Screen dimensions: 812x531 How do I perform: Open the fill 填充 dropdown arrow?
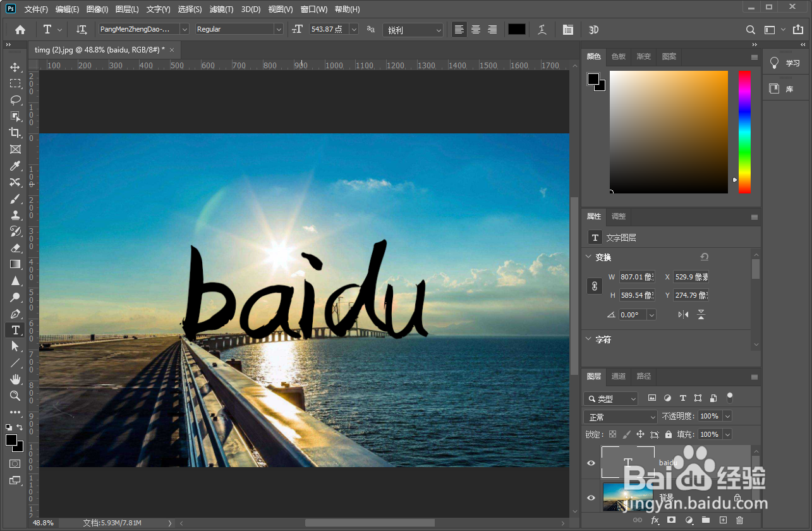(727, 434)
